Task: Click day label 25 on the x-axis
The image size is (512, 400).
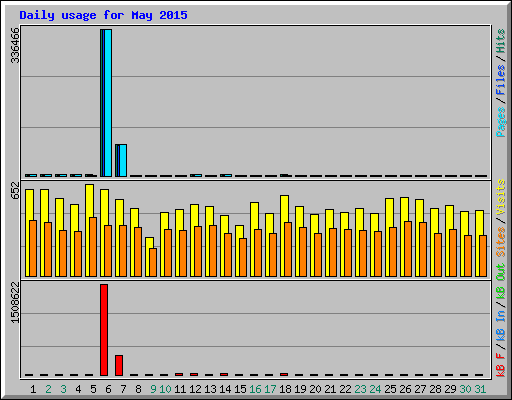Action: 390,389
